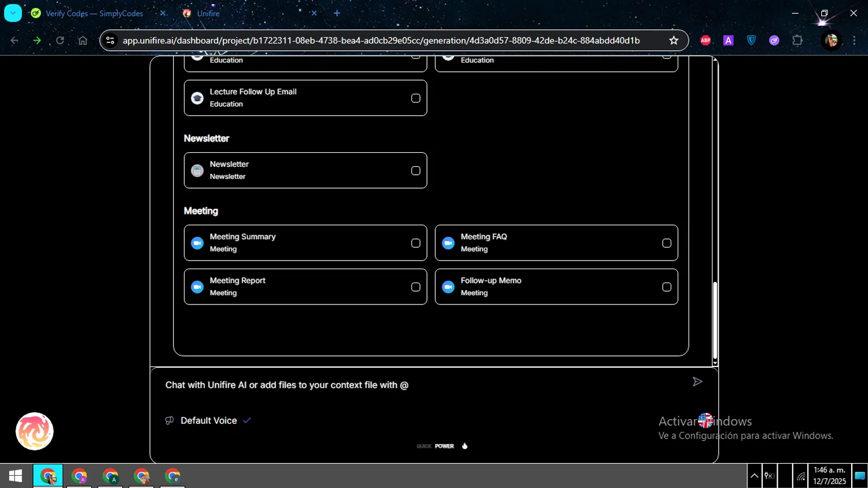Click the Follow-up Memo camera icon

coord(448,287)
